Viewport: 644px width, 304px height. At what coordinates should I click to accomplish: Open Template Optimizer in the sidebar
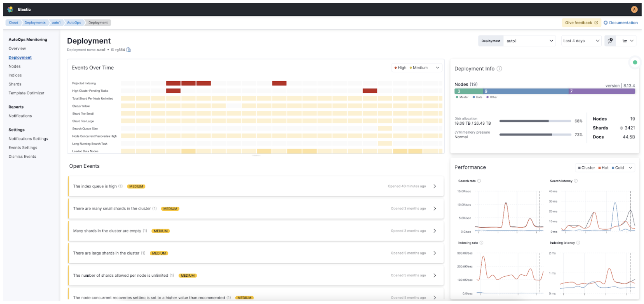[26, 93]
